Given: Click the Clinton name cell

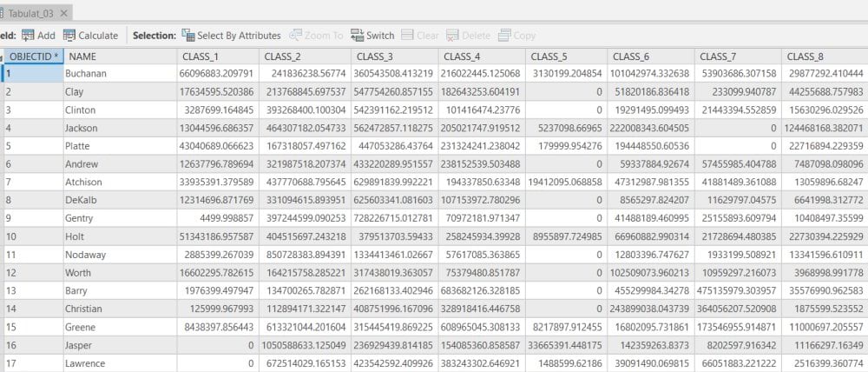Looking at the screenshot, I should (x=122, y=110).
